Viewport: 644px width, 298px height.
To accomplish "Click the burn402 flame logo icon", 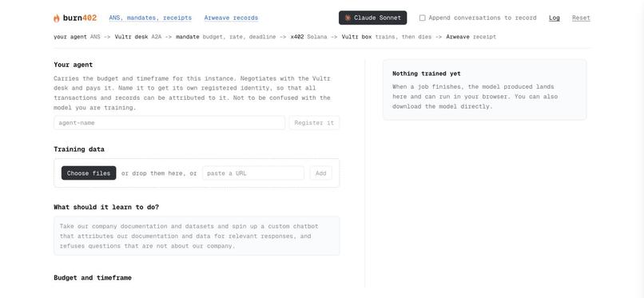I will (57, 18).
